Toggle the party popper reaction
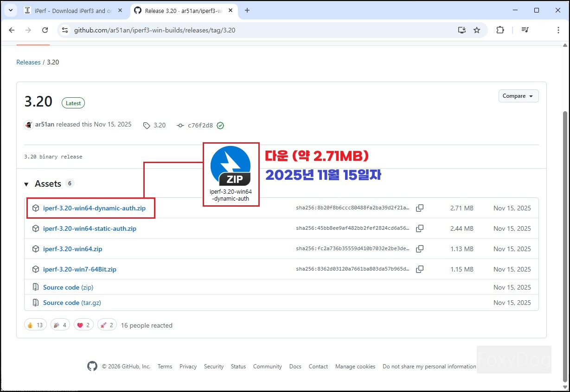This screenshot has width=570, height=392. click(x=60, y=325)
